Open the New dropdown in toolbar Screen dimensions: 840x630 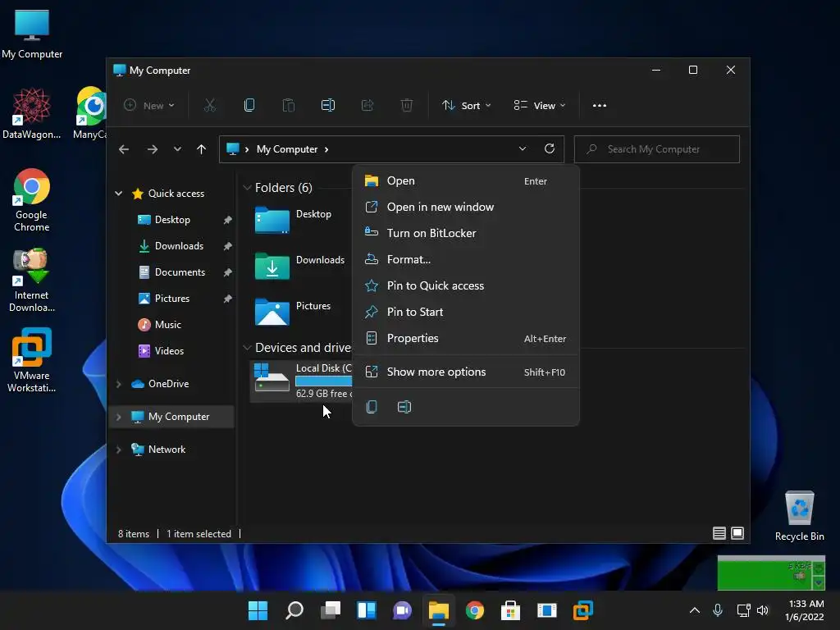(149, 106)
